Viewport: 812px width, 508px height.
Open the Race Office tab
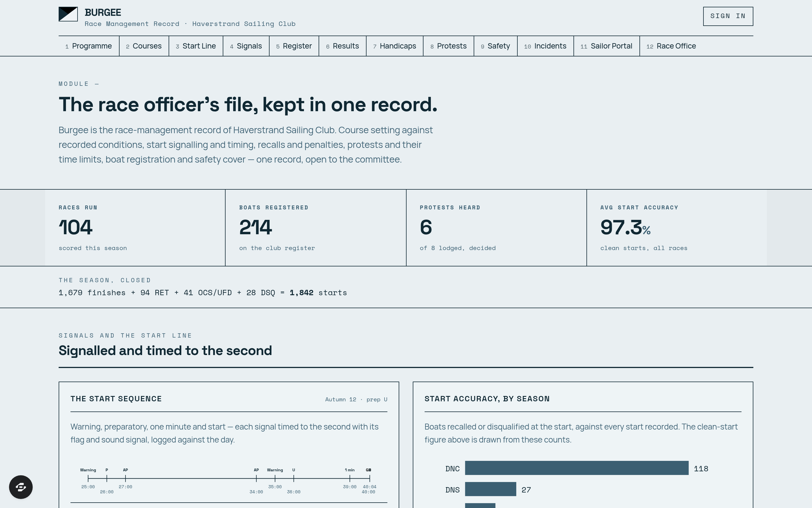(x=671, y=46)
